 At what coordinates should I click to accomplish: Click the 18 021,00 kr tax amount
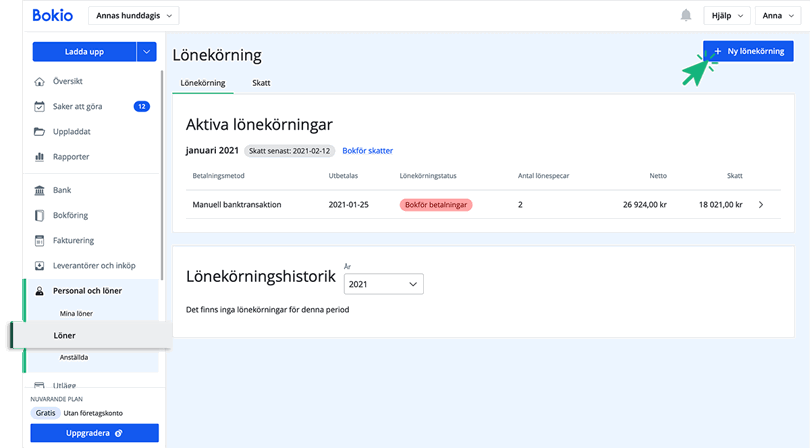721,205
